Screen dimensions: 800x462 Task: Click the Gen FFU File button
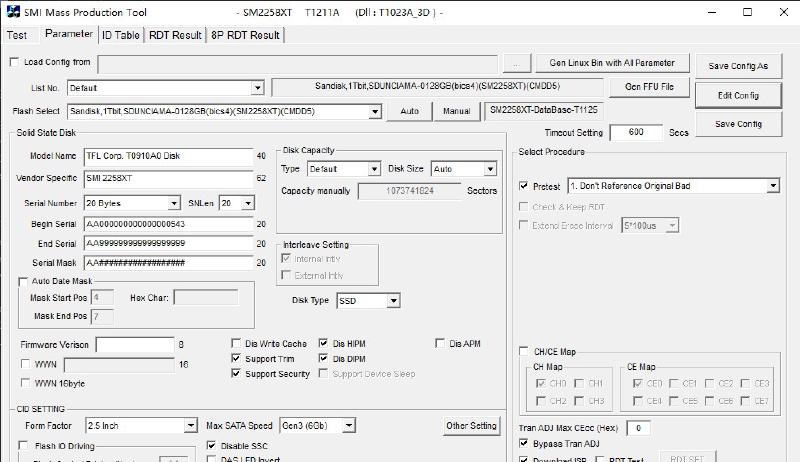click(x=649, y=87)
